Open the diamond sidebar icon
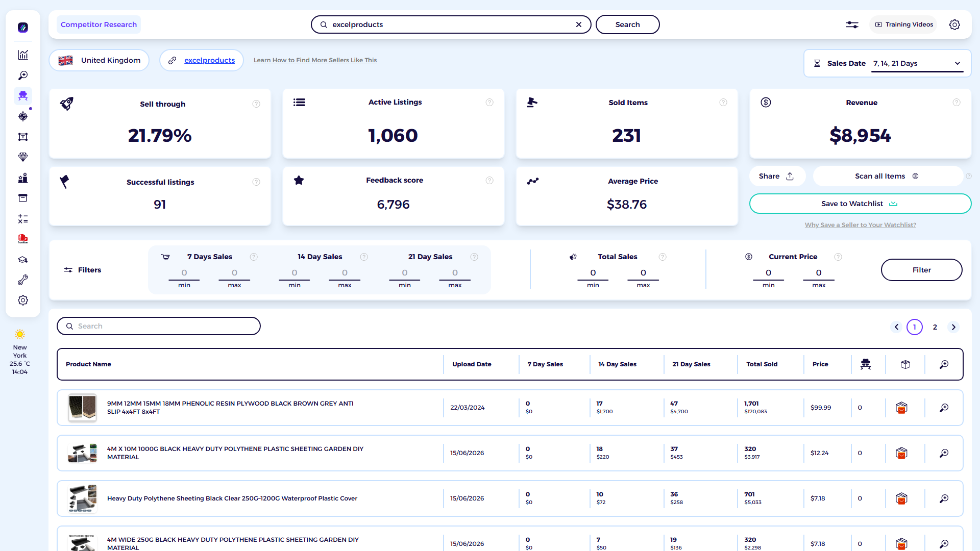Viewport: 980px width, 551px height. click(23, 157)
